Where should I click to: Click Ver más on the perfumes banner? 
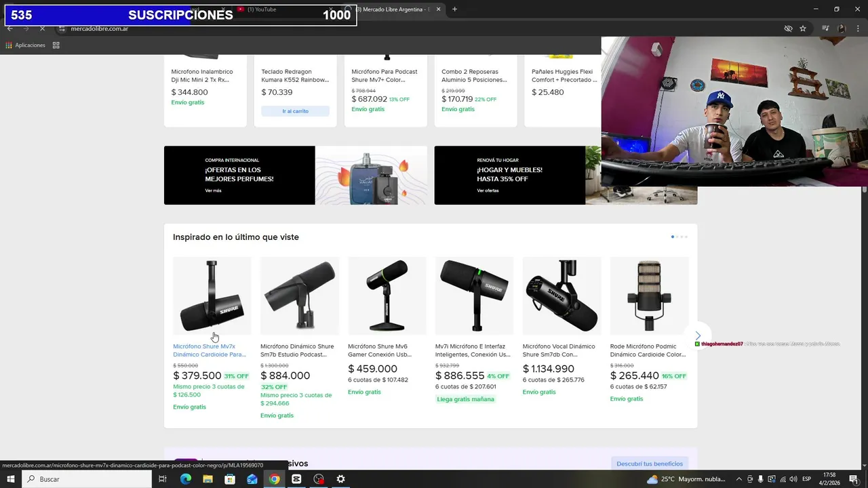pos(213,190)
